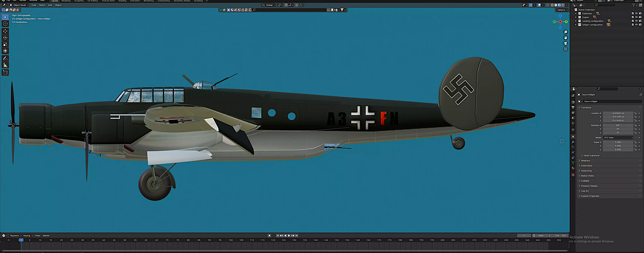Open the Object menu
The width and height of the screenshot is (644, 253).
tap(58, 5)
